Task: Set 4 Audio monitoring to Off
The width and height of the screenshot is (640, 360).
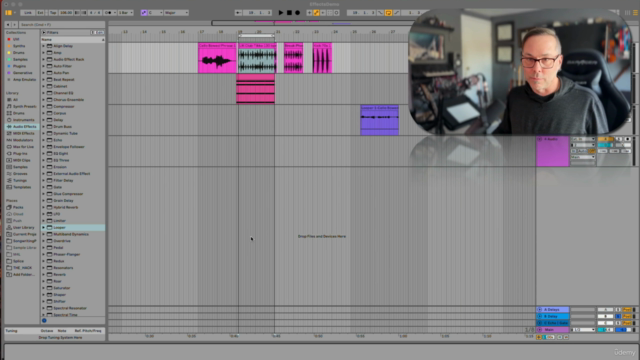Action: coord(592,151)
